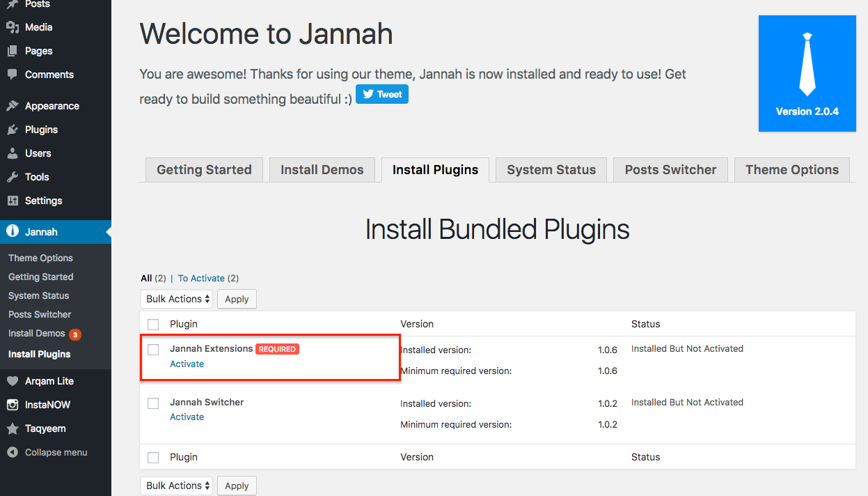Image resolution: width=868 pixels, height=496 pixels.
Task: Click the Posts pin icon in sidebar
Action: point(13,4)
